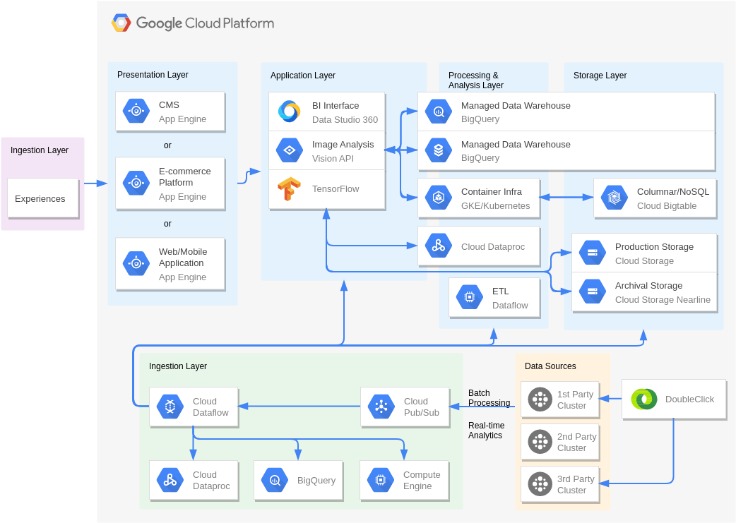The height and width of the screenshot is (523, 736).
Task: Click the 3rd Party Cluster icon
Action: [x=539, y=484]
